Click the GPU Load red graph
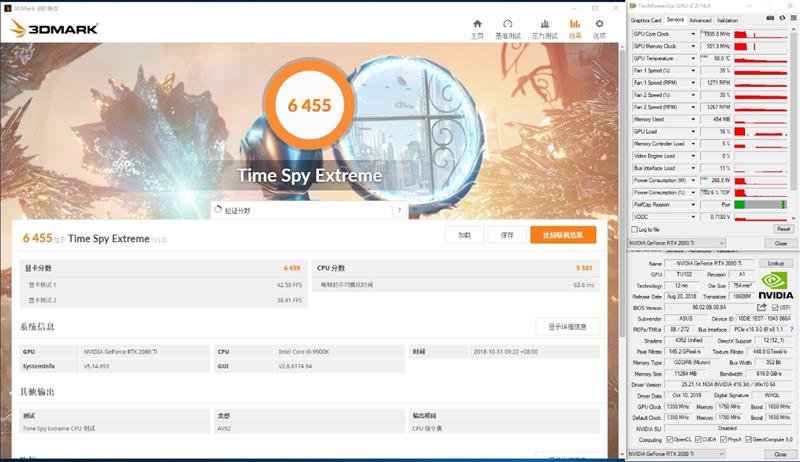The image size is (800, 462). 760,132
